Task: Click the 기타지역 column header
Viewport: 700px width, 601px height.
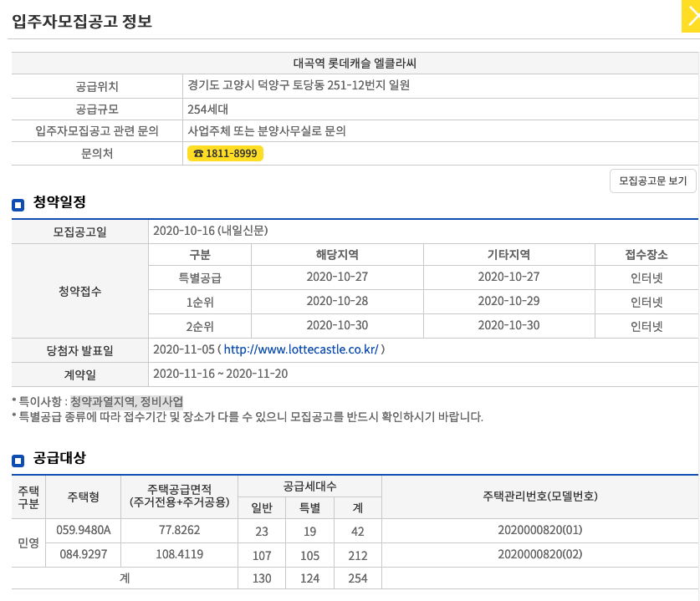Action: point(509,255)
